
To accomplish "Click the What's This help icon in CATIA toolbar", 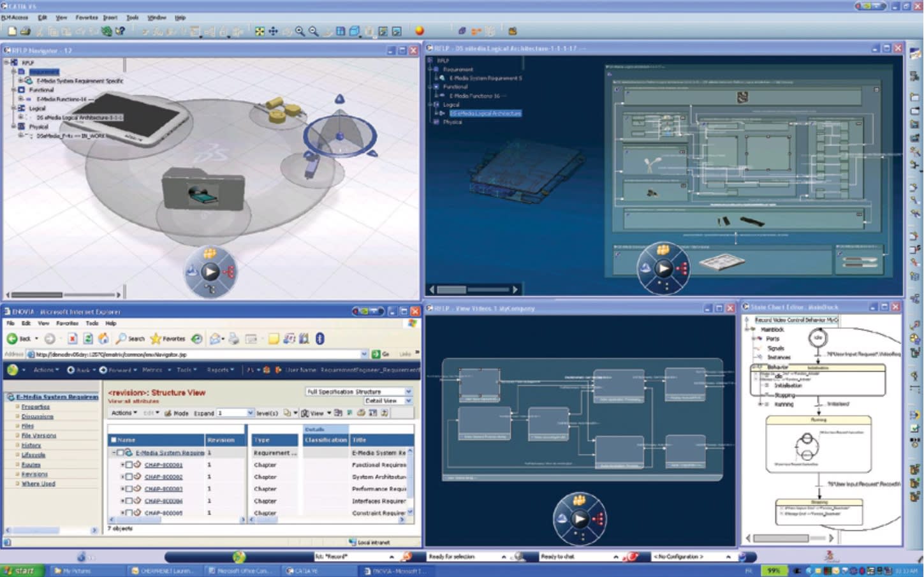I will 120,31.
